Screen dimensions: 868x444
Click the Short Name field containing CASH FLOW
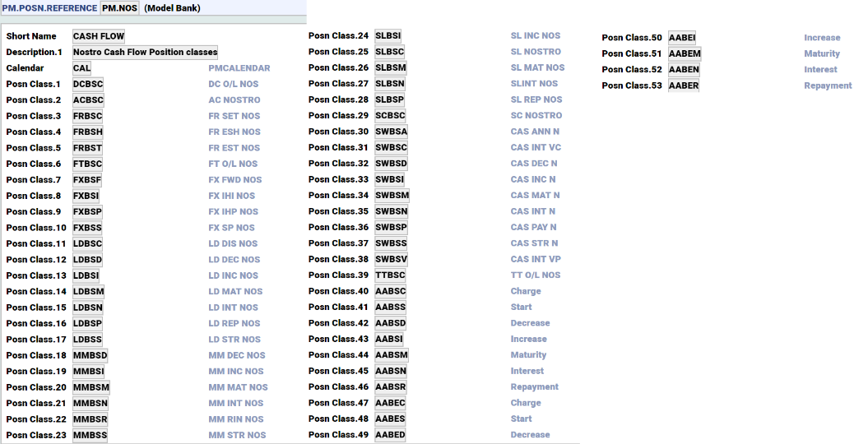99,36
